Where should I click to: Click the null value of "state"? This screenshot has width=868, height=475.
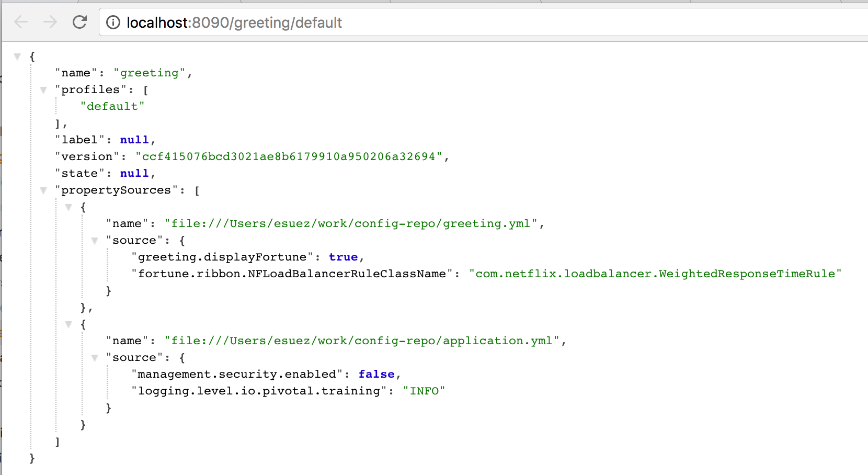point(134,173)
